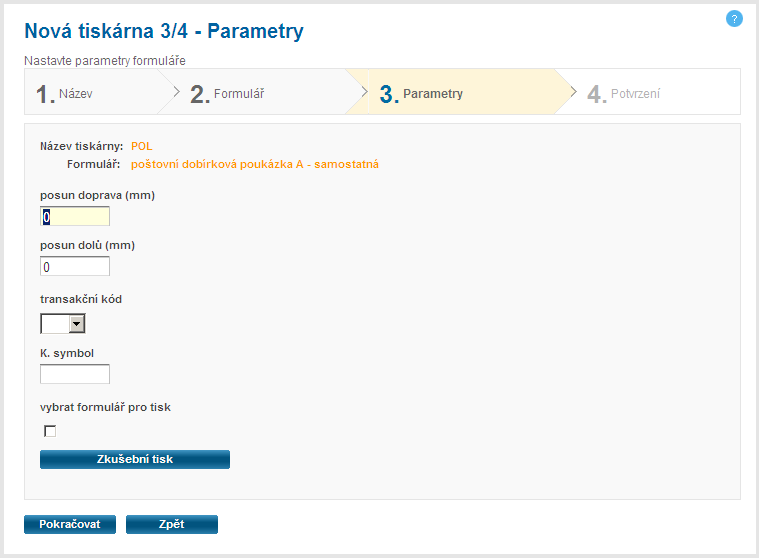Click the printer name value POL
Image resolution: width=759 pixels, height=559 pixels.
[142, 146]
